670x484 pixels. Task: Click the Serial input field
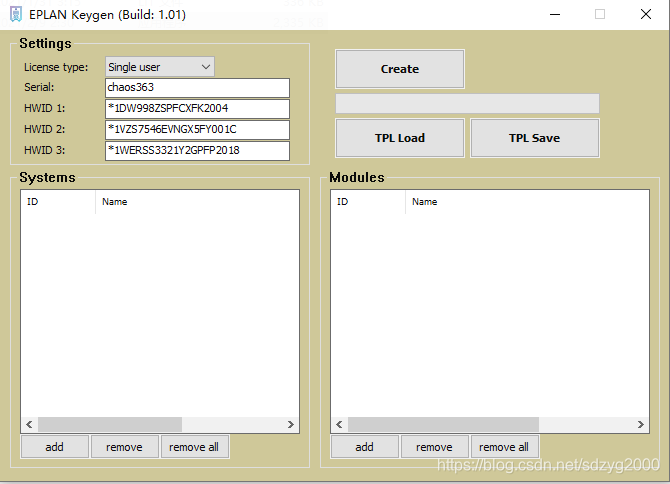coord(197,88)
